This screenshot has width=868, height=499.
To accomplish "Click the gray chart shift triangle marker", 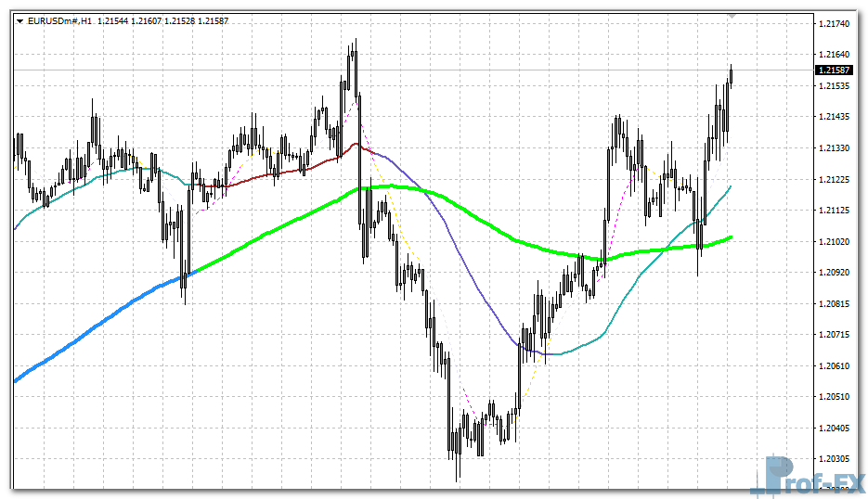I will point(732,16).
